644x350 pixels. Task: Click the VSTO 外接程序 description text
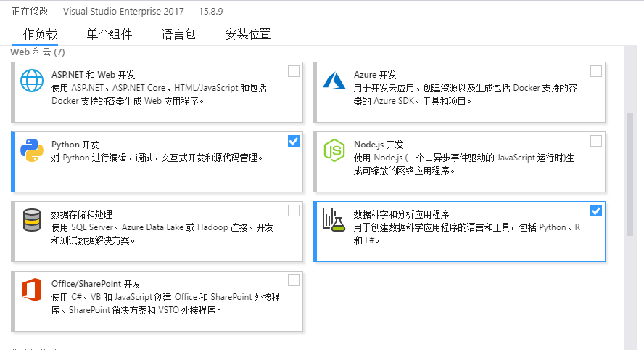click(x=165, y=303)
